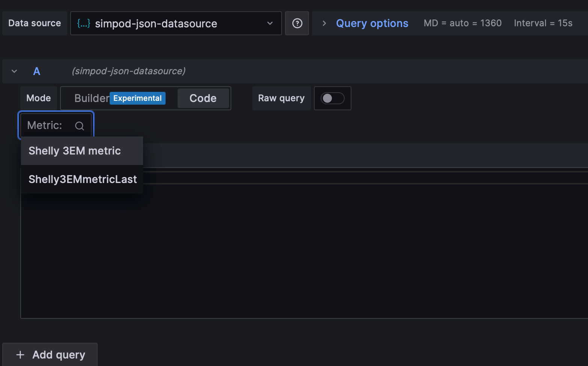Expand Query options chevron
Screen dimensions: 588x366
click(324, 23)
